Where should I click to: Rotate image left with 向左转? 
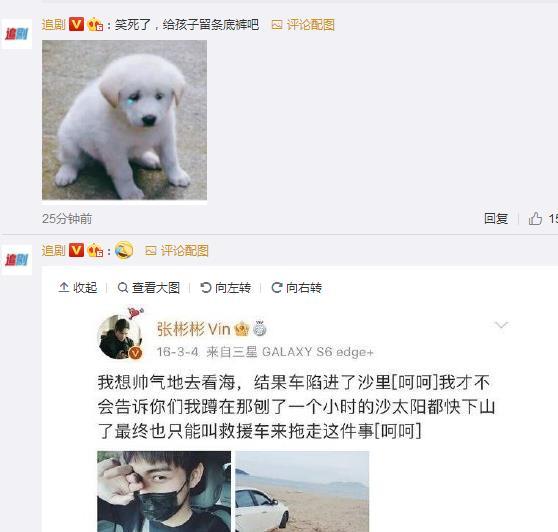225,288
